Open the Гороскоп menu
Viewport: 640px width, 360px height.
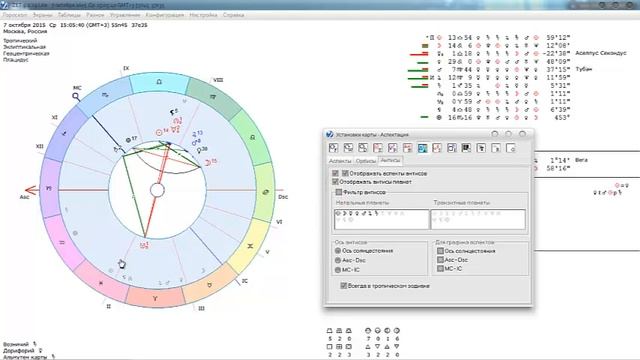[15, 15]
